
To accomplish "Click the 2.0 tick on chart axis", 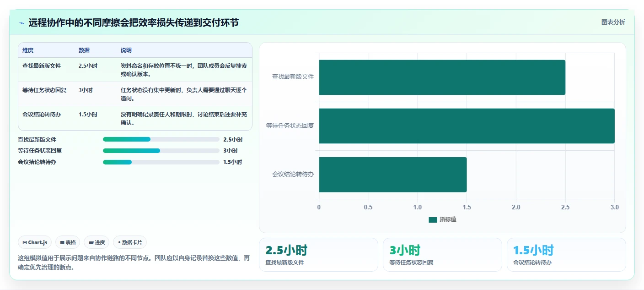I will click(516, 207).
